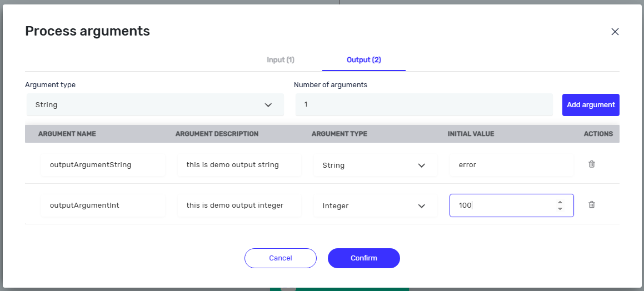This screenshot has width=644, height=291.
Task: Edit the outputArgumentString name field
Action: [x=103, y=165]
